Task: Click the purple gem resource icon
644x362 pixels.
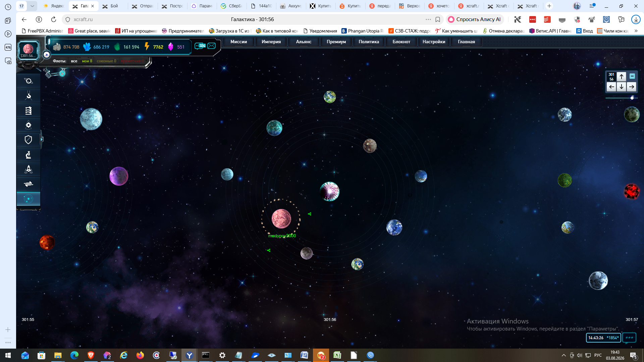Action: tap(171, 47)
